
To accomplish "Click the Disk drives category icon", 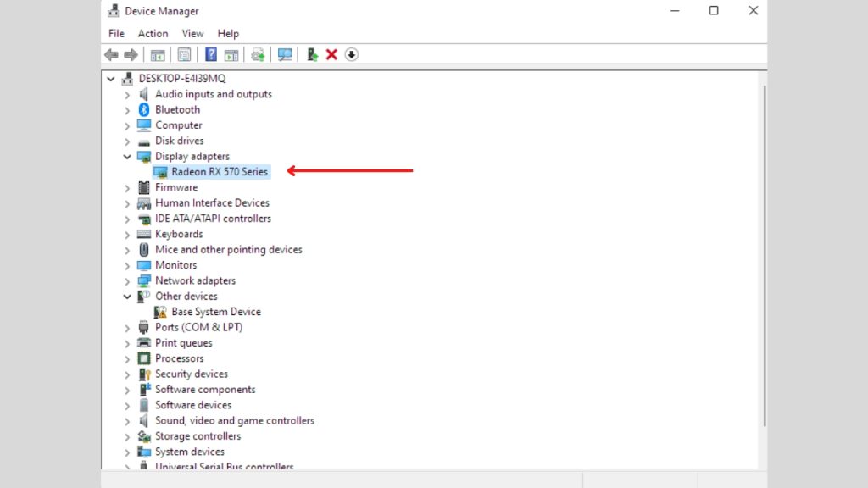I will 144,141.
